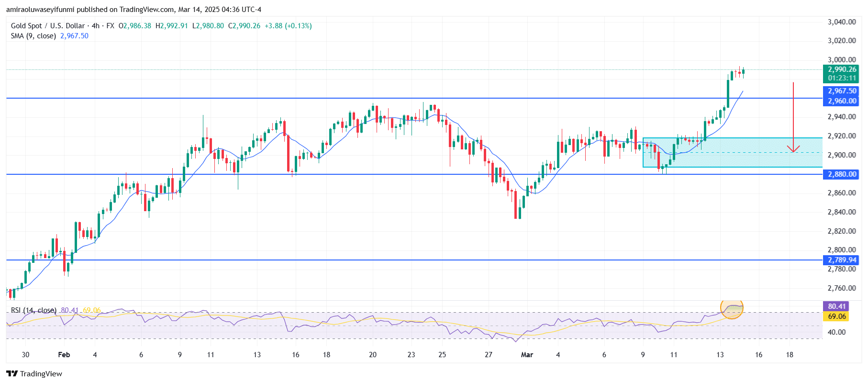Click the RSI (14, close) indicator label
The image size is (868, 384).
point(33,310)
